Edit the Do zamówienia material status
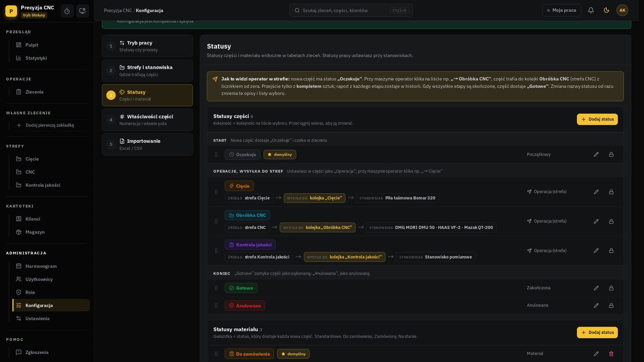The image size is (644, 362). coord(596,354)
